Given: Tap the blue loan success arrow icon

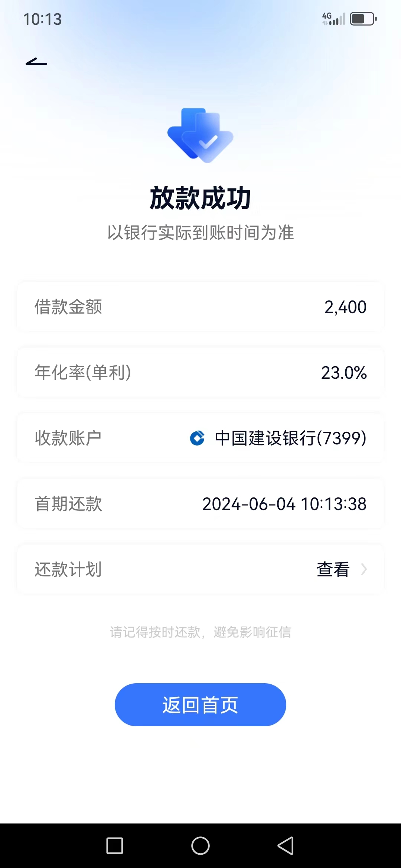Looking at the screenshot, I should click(200, 135).
